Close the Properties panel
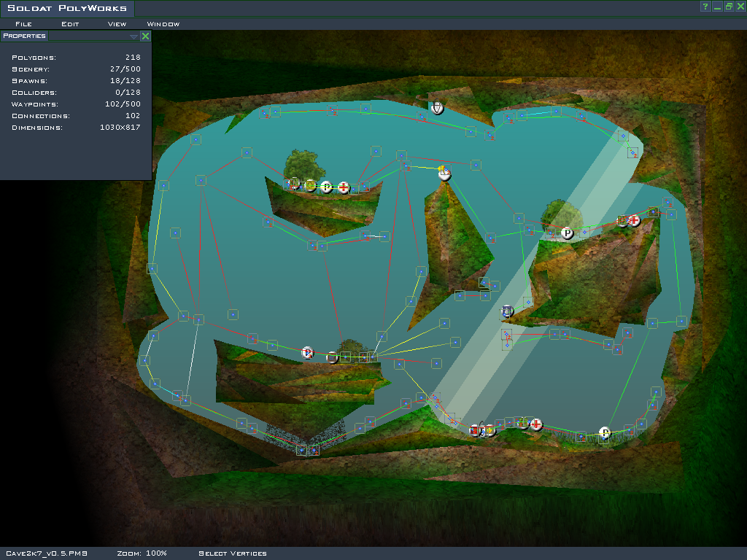747x560 pixels. (x=145, y=36)
